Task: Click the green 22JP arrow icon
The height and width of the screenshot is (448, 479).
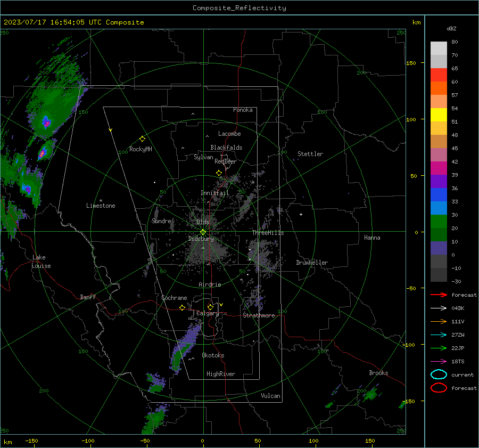Action: pyautogui.click(x=439, y=348)
